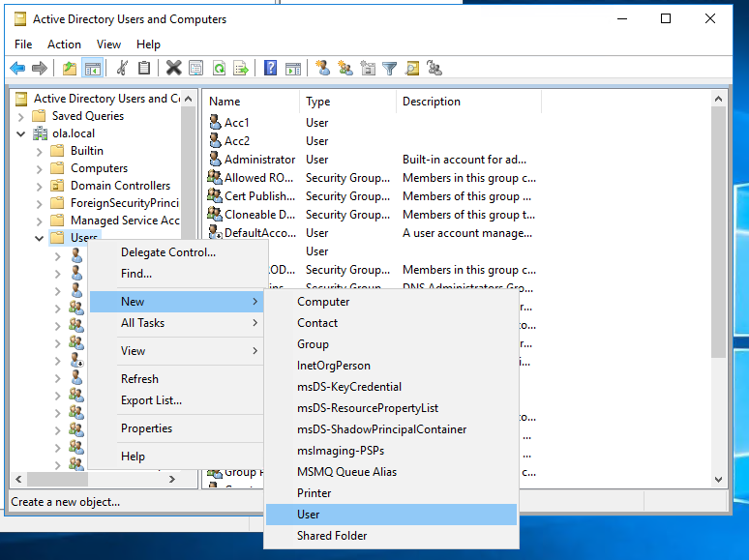Select the Acc2 user icon
Viewport: 749px width, 560px height.
(216, 141)
